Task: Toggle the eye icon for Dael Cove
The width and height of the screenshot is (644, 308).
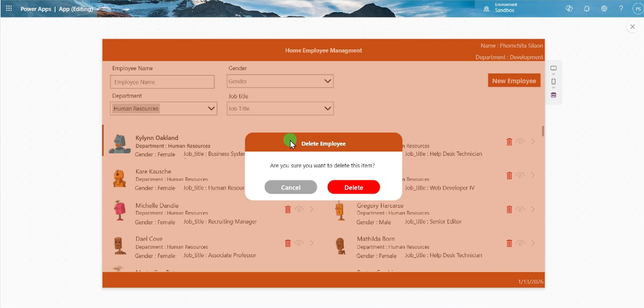Action: 299,243
